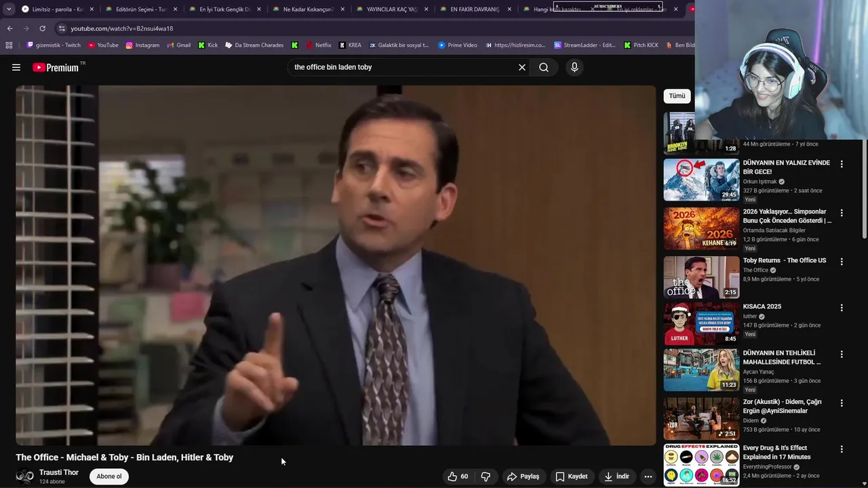Subscribe via Abone ol button
The width and height of the screenshot is (868, 488).
(109, 476)
